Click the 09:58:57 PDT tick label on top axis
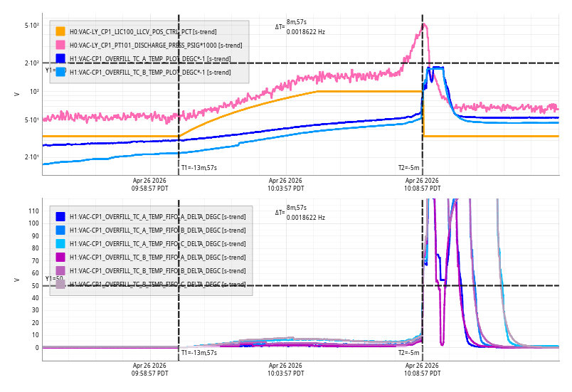The height and width of the screenshot is (392, 572). pyautogui.click(x=149, y=189)
